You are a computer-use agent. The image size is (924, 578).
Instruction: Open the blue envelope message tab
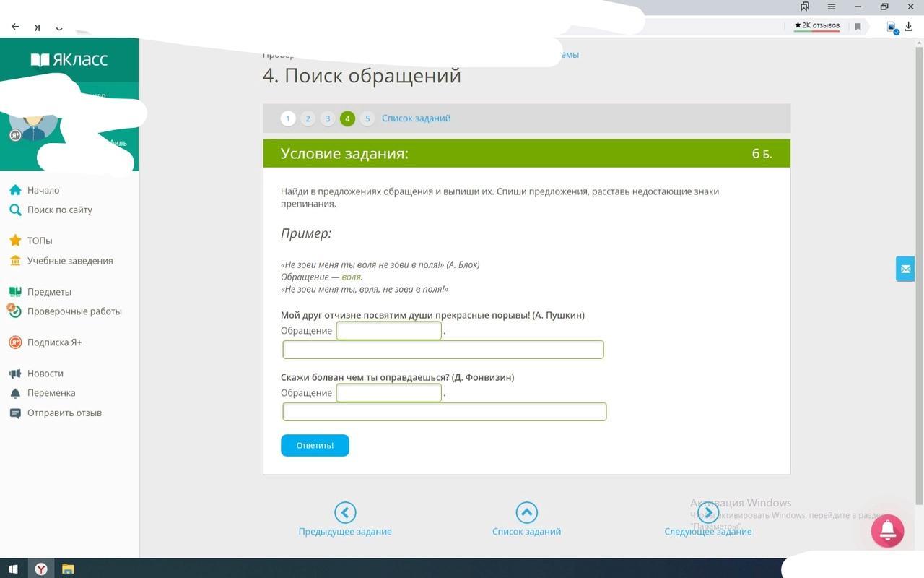(x=905, y=269)
